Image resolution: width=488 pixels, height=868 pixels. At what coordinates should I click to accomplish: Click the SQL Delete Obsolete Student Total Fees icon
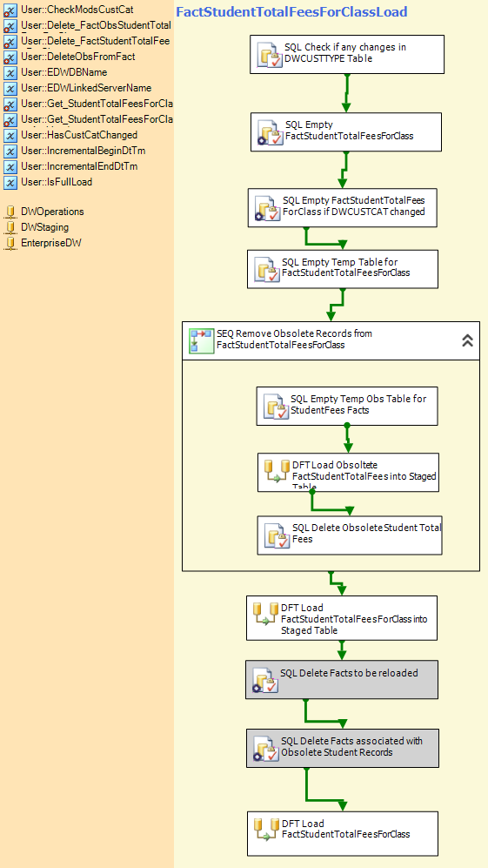pyautogui.click(x=278, y=535)
